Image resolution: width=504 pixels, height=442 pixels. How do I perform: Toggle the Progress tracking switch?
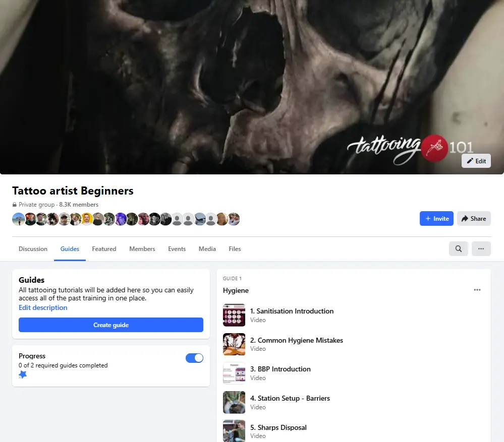click(194, 358)
